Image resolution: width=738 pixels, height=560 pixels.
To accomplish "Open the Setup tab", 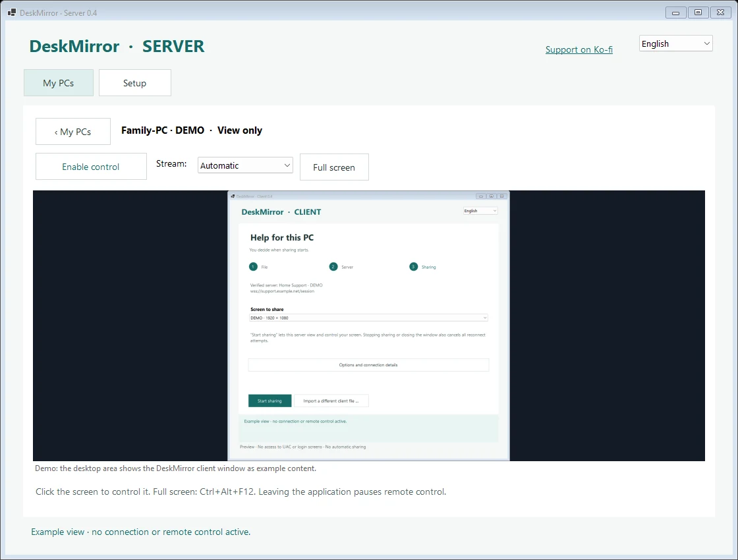I will point(134,83).
